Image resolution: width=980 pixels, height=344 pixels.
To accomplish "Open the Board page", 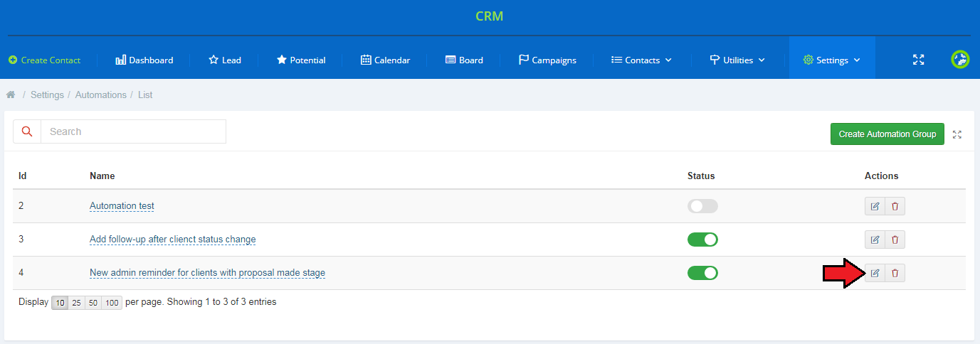I will point(464,60).
